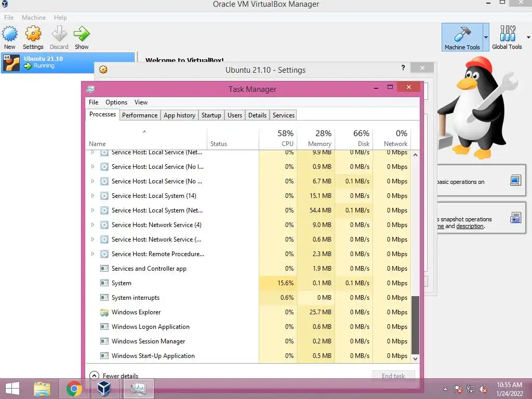The width and height of the screenshot is (532, 399).
Task: Expand Service Host: Local Service (No I... row
Action: [92, 167]
